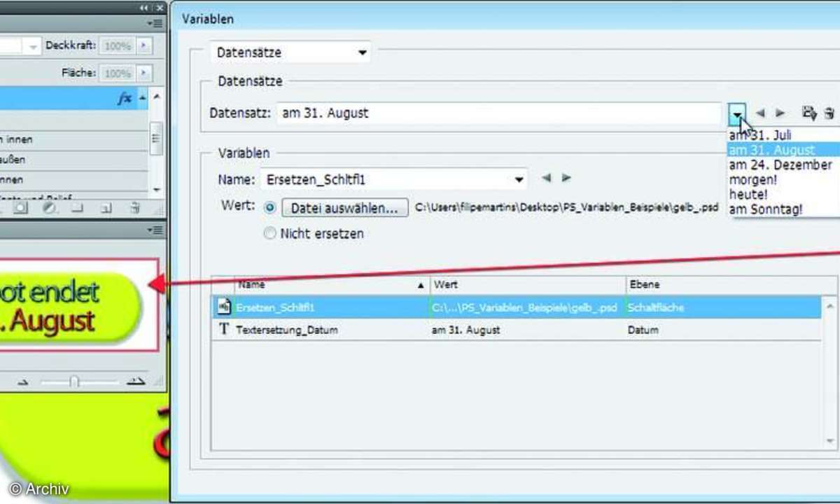
Task: Click the full file path next to Datei auswählen
Action: pyautogui.click(x=566, y=208)
